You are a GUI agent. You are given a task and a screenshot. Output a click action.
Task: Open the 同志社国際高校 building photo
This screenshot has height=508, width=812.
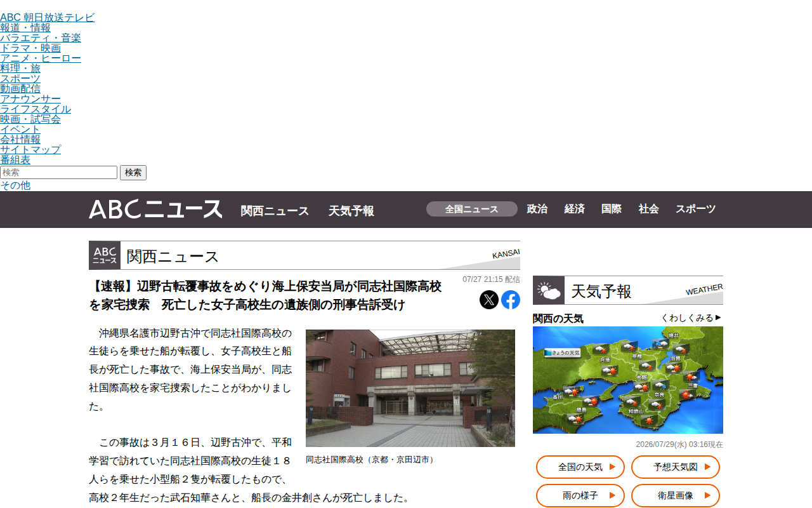click(x=410, y=388)
